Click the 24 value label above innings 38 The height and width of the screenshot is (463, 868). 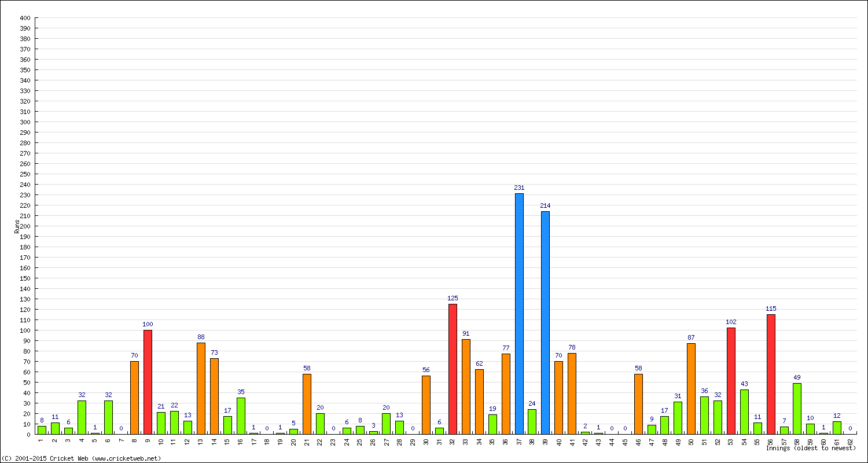point(532,403)
